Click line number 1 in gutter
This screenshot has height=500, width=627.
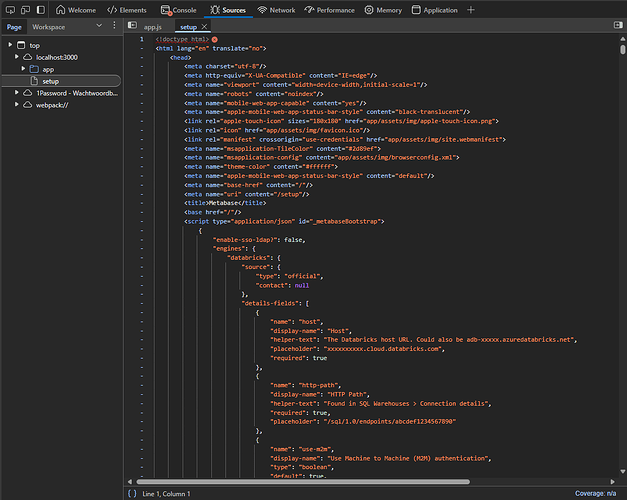point(142,39)
